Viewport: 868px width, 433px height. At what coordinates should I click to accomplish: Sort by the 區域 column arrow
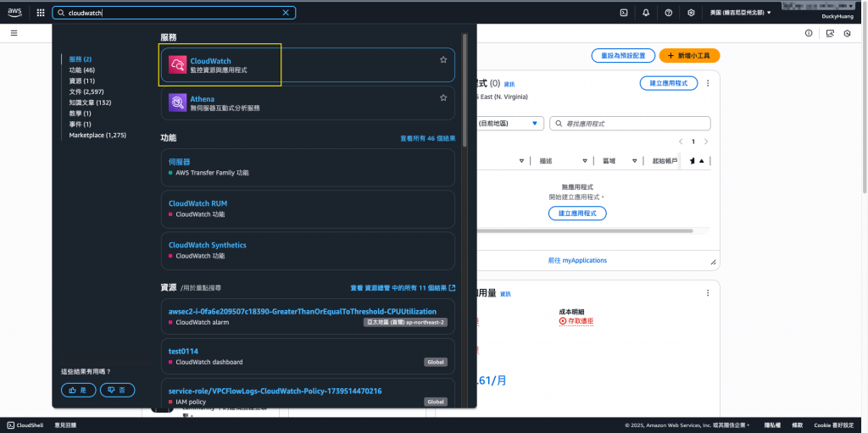click(x=634, y=161)
